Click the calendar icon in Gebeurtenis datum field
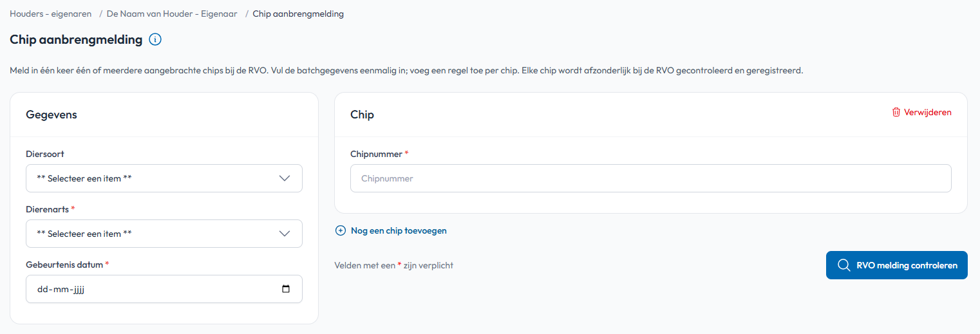980x334 pixels. coord(286,289)
